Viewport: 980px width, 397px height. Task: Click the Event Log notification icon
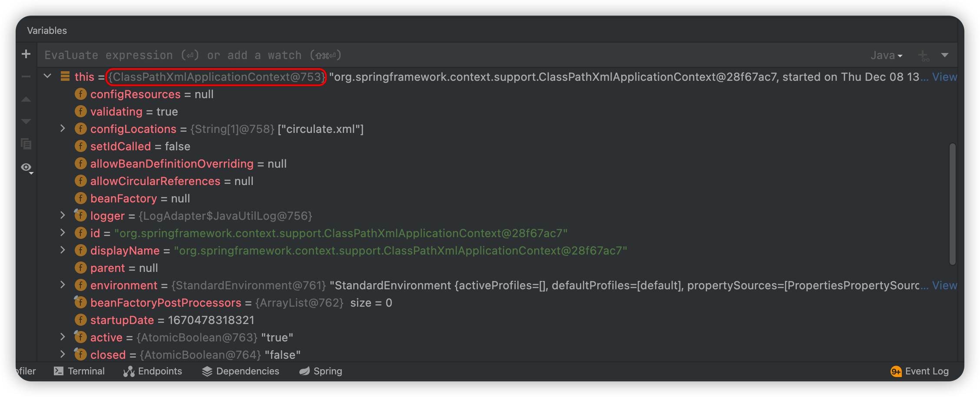896,371
